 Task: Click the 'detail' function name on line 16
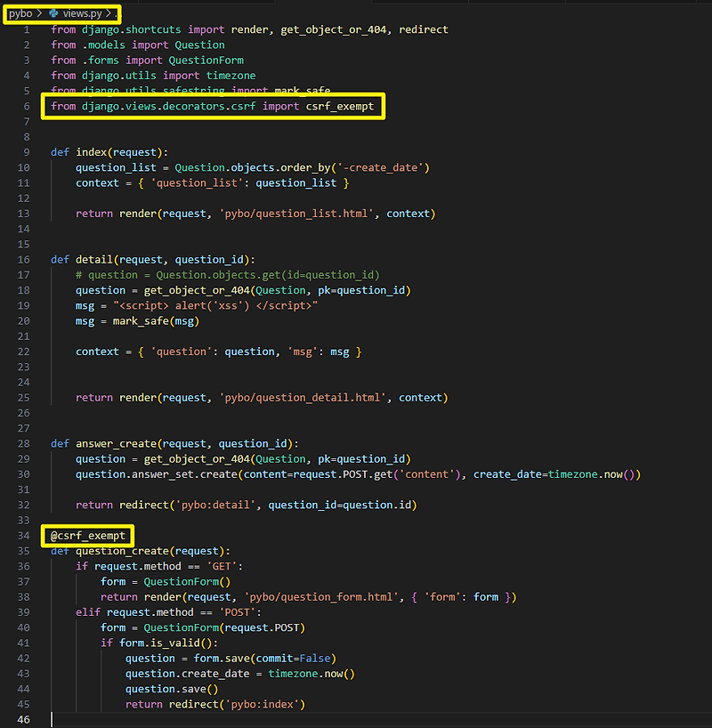point(94,260)
